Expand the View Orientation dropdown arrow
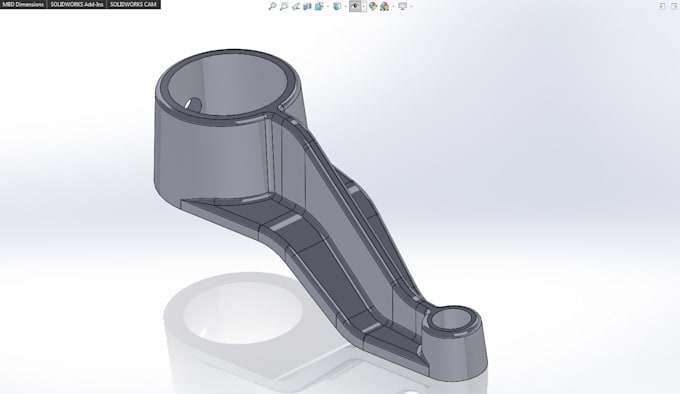The width and height of the screenshot is (680, 394). (328, 6)
